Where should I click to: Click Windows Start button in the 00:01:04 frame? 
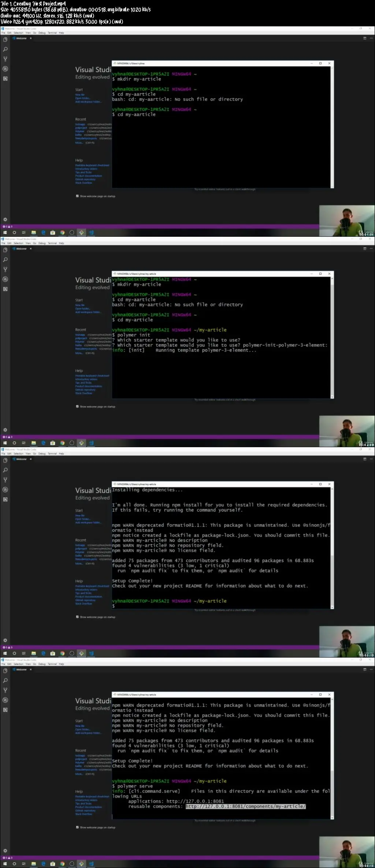[5, 232]
